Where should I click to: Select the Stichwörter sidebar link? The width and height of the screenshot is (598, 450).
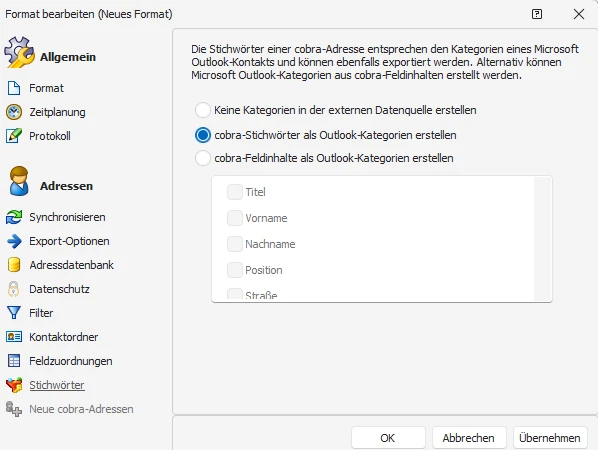tap(56, 385)
